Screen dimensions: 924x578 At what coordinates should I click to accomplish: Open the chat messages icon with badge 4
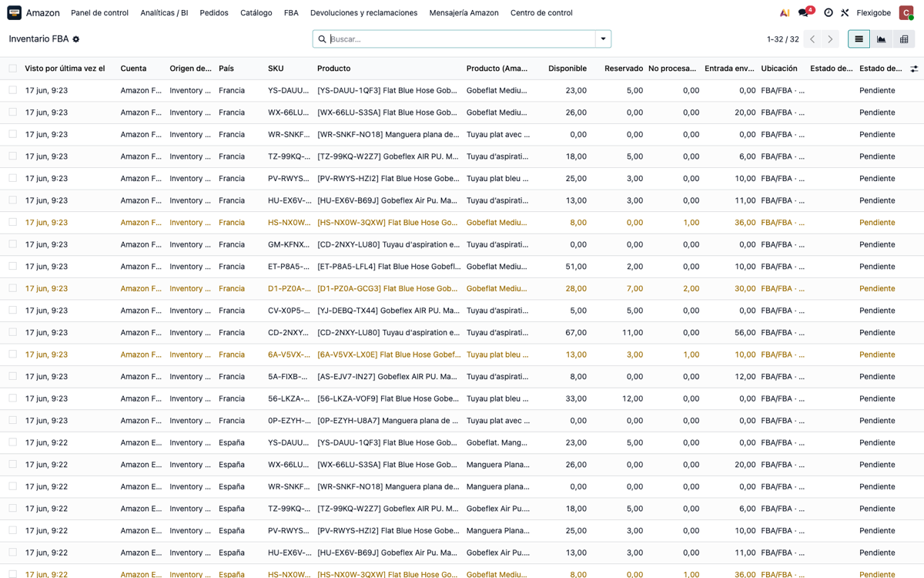[805, 12]
